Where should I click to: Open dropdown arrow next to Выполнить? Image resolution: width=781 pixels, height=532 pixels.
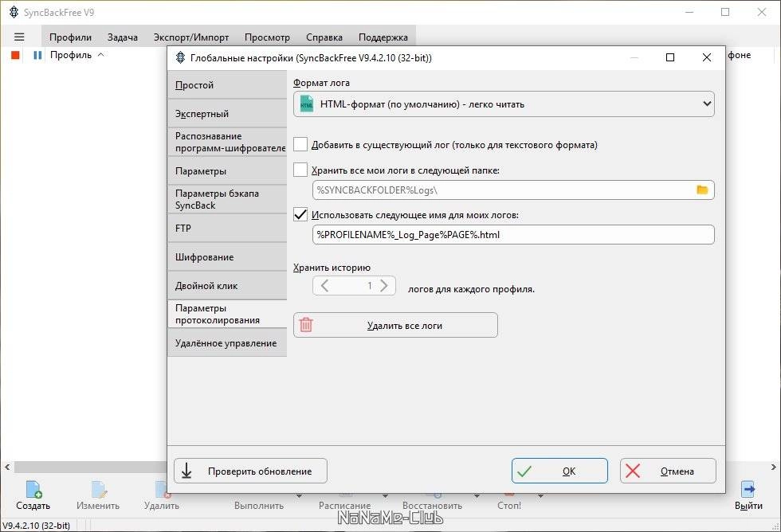[x=299, y=495]
